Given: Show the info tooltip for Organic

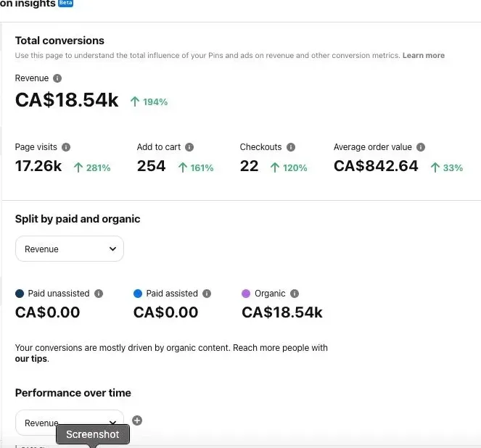Looking at the screenshot, I should (x=295, y=294).
